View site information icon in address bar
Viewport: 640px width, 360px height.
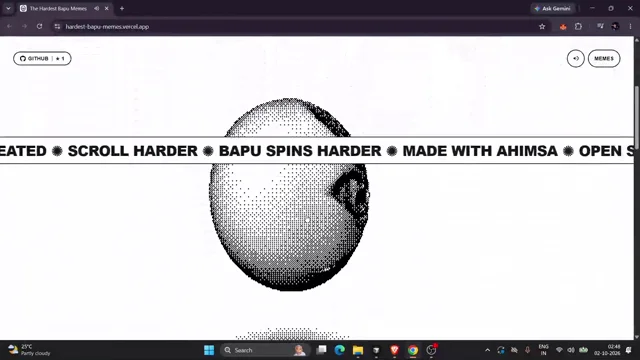coord(57,27)
